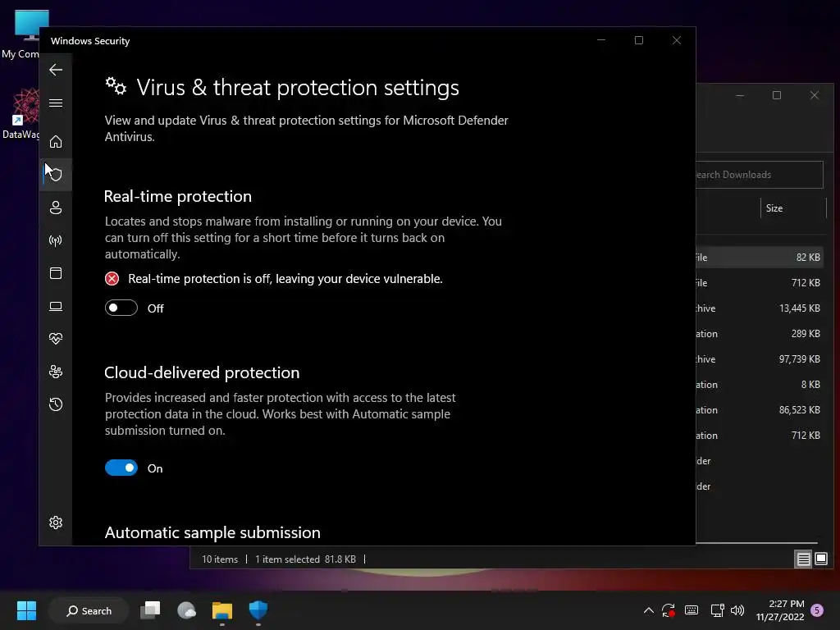
Task: Switch File Explorer to details view
Action: pos(803,559)
